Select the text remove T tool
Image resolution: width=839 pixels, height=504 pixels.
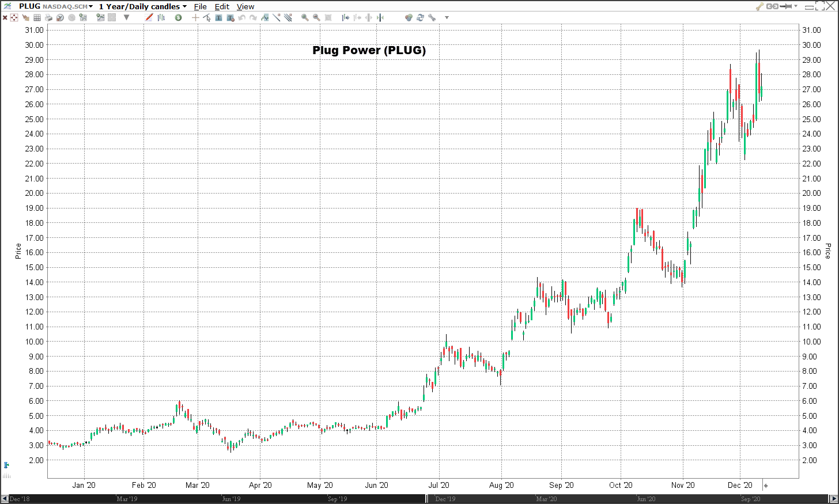coord(230,18)
